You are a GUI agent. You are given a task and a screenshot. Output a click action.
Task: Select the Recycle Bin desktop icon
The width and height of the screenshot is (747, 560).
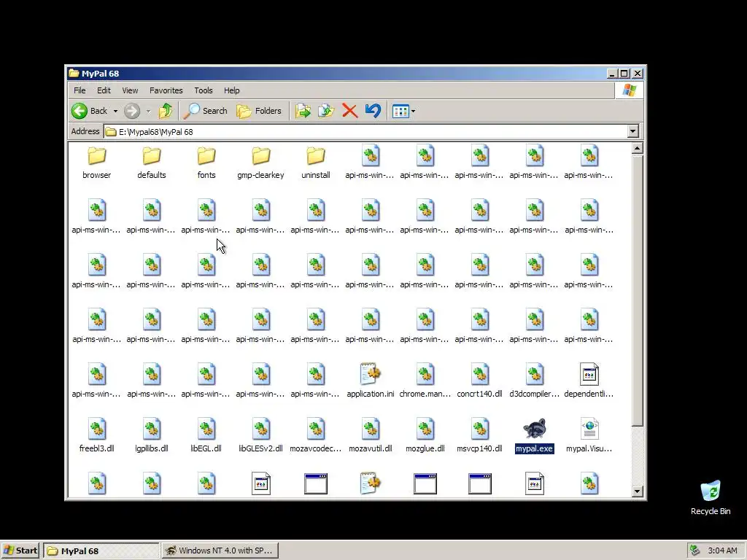coord(711,497)
